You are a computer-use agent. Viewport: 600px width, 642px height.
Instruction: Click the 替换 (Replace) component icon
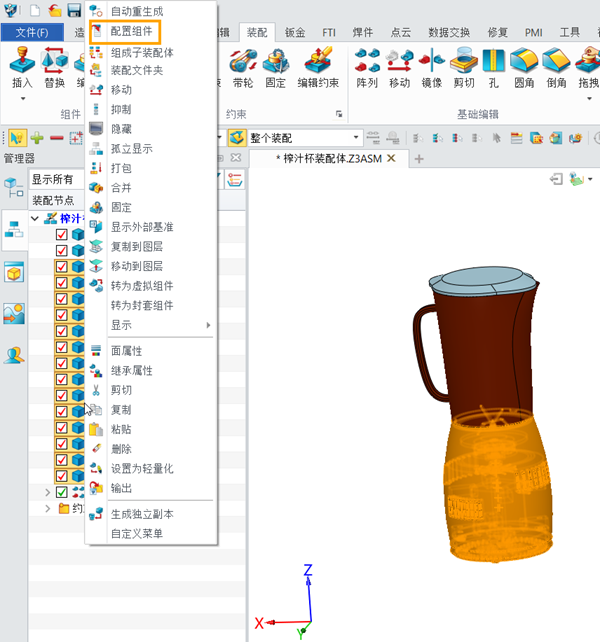pos(54,61)
